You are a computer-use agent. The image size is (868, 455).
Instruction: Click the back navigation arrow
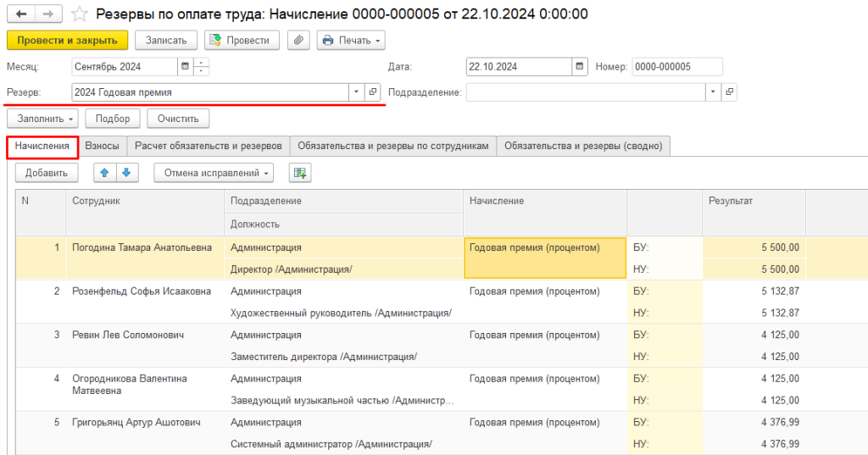click(x=21, y=14)
